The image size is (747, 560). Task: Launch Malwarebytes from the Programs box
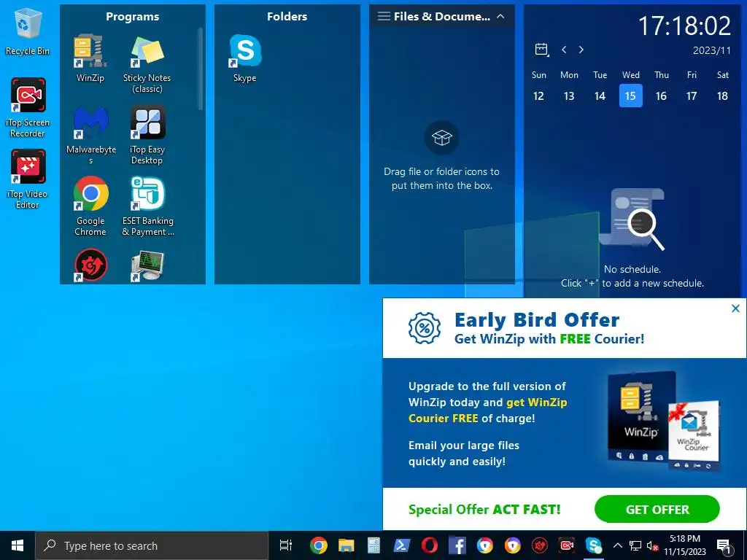90,135
